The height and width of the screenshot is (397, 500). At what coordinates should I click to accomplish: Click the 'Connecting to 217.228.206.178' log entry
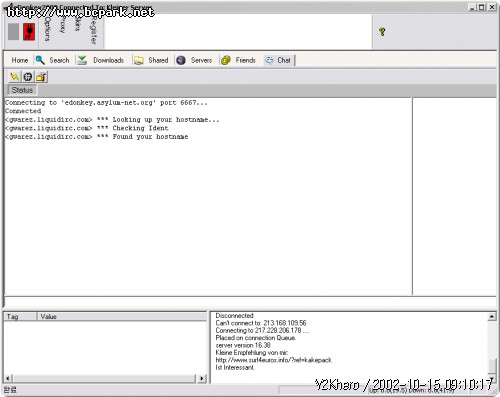pyautogui.click(x=262, y=330)
